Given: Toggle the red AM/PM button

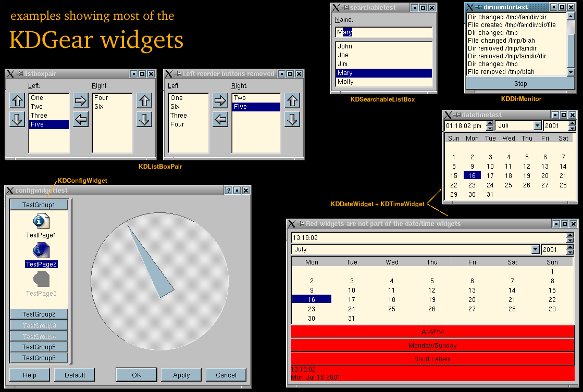Looking at the screenshot, I should click(x=433, y=332).
